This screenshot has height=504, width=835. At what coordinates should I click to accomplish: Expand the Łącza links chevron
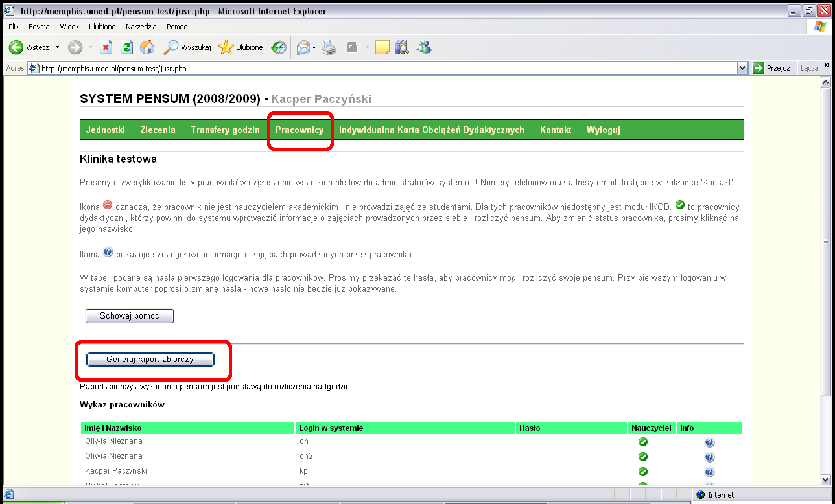(827, 66)
